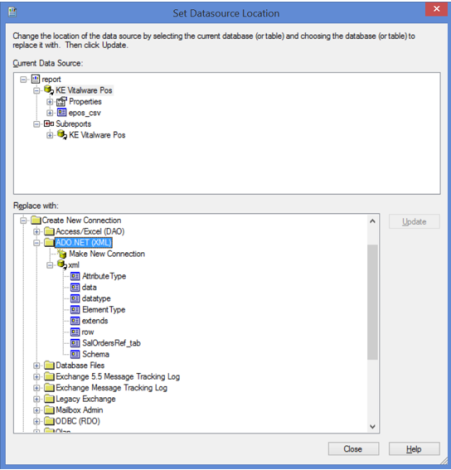Collapse the ADO.NET (XML) node

[36, 243]
